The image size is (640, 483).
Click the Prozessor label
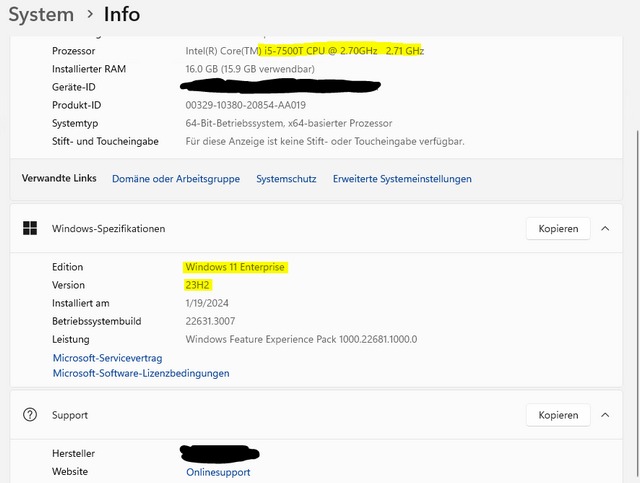click(x=73, y=51)
